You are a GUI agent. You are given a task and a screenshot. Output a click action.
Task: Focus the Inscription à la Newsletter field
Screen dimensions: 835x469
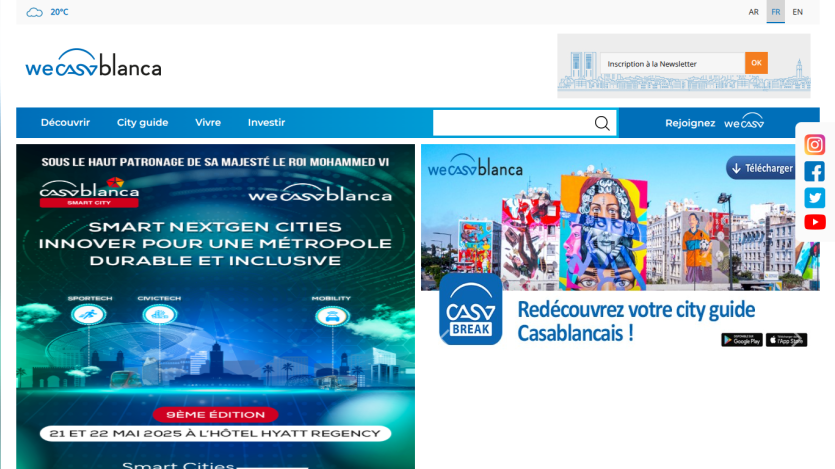click(673, 63)
